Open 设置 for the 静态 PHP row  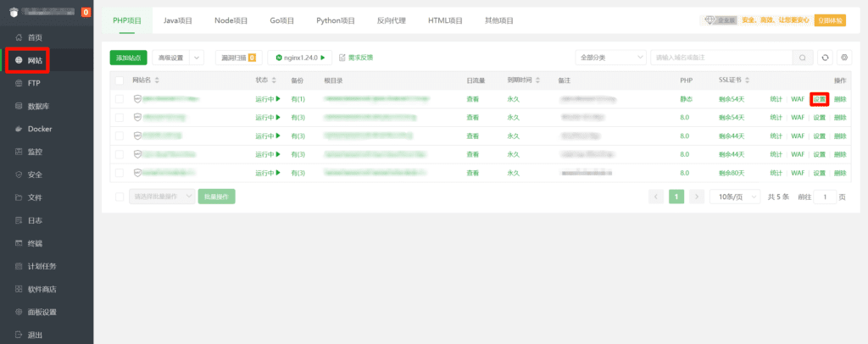point(820,99)
